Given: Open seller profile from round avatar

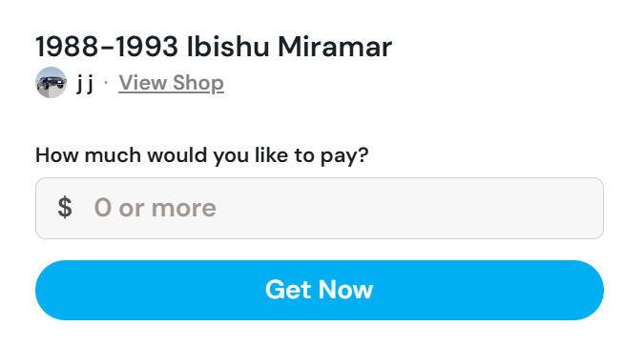Looking at the screenshot, I should pyautogui.click(x=51, y=83).
